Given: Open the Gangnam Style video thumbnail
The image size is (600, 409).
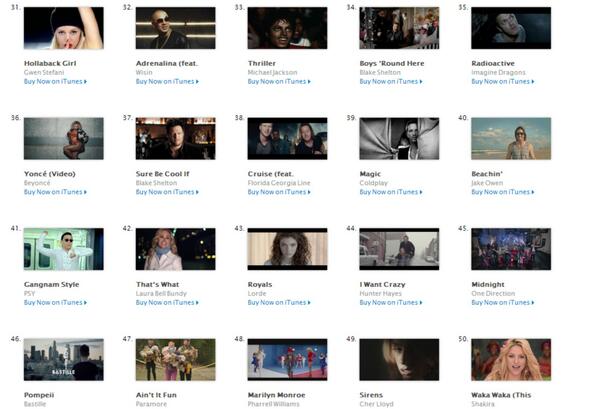Looking at the screenshot, I should tap(64, 249).
